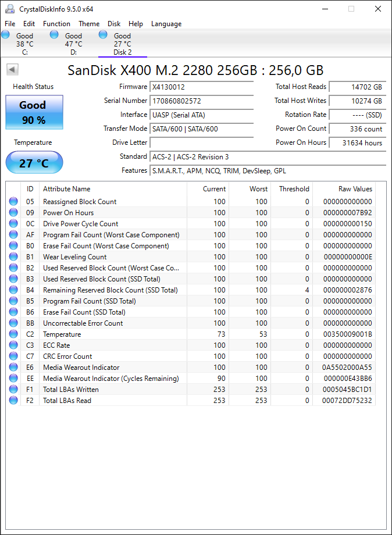392x535 pixels.
Task: Click status orb of Wear Leveling Count
Action: click(x=13, y=256)
